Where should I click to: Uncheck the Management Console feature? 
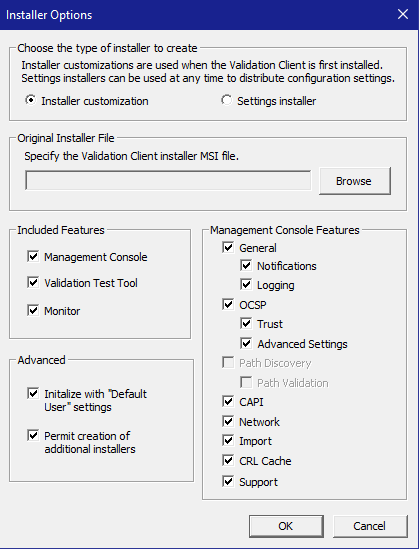coord(33,256)
